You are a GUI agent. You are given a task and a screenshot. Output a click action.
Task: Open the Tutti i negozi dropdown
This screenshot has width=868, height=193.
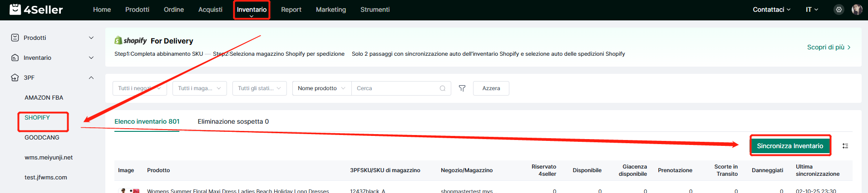coord(140,88)
